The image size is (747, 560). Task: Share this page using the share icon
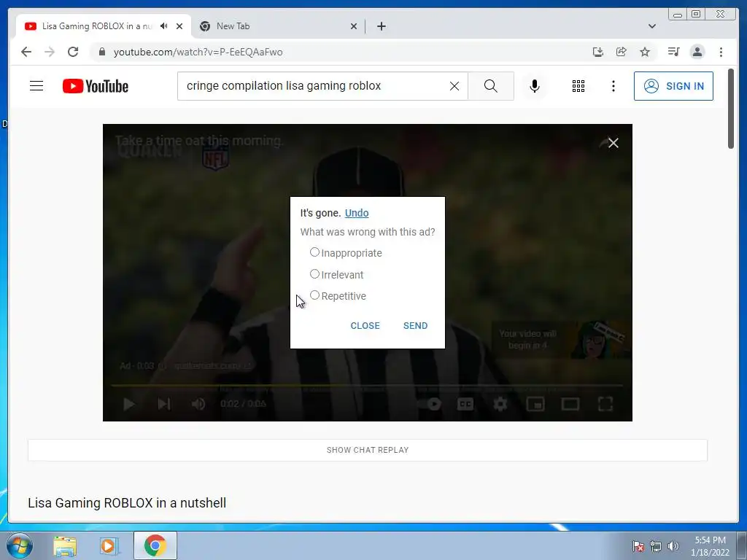[x=622, y=52]
